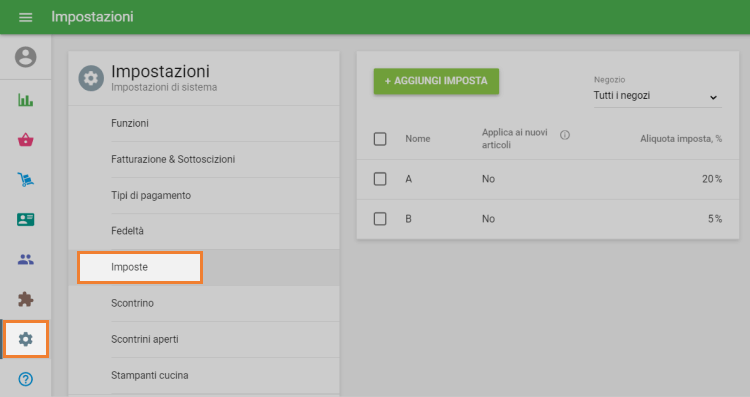Open the reports bar chart icon

point(25,100)
